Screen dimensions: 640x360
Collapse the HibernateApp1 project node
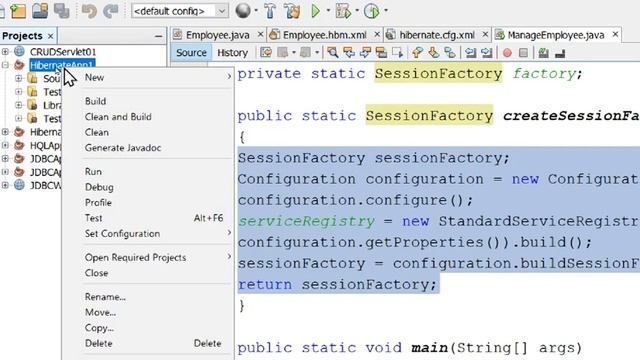pos(5,64)
